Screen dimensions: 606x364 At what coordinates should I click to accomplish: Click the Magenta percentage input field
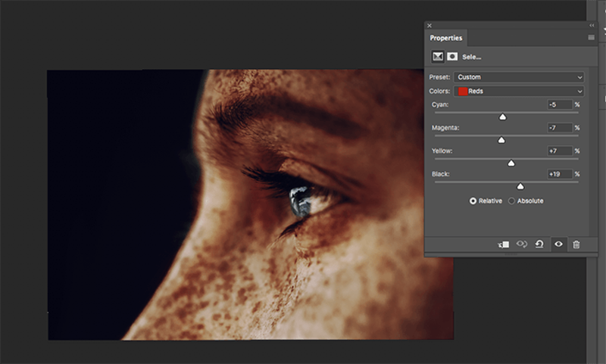tap(560, 128)
